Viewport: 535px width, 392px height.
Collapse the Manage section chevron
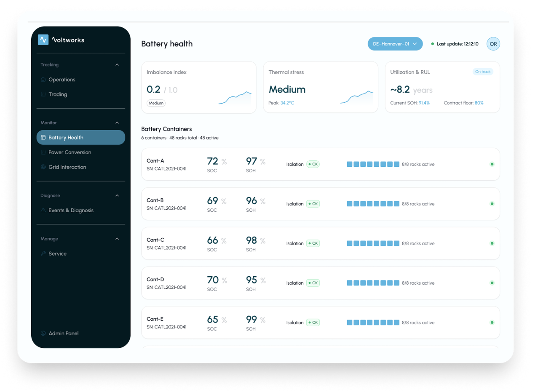coord(117,239)
